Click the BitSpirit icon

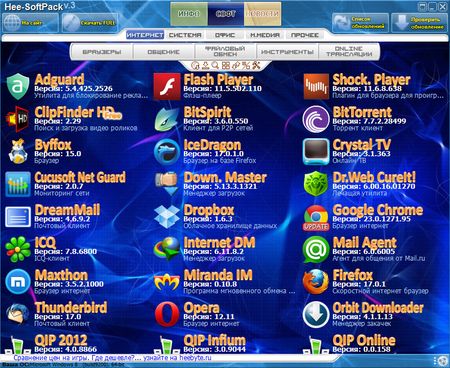(x=167, y=119)
